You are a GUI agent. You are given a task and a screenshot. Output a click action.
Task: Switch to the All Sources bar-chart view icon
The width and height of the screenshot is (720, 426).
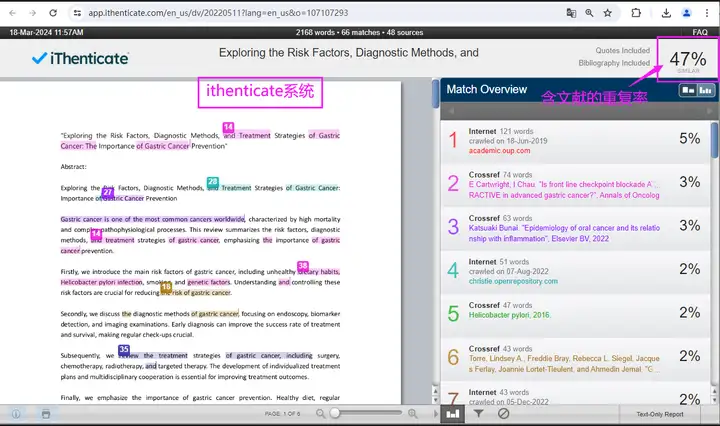[705, 90]
